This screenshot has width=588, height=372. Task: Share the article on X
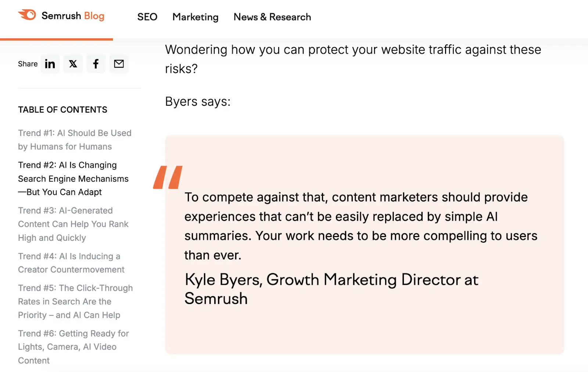tap(73, 64)
